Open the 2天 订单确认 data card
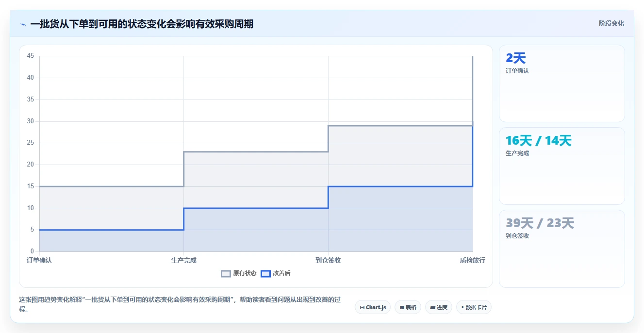 coord(561,83)
